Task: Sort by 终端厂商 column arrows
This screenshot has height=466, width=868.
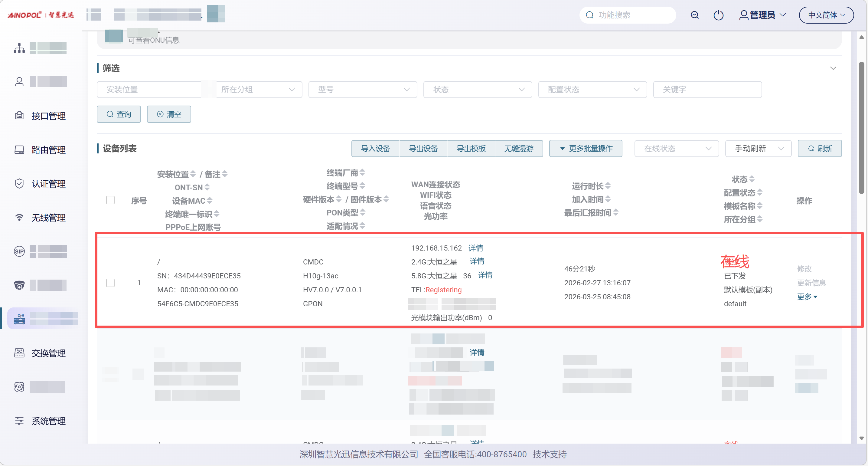Action: [362, 173]
